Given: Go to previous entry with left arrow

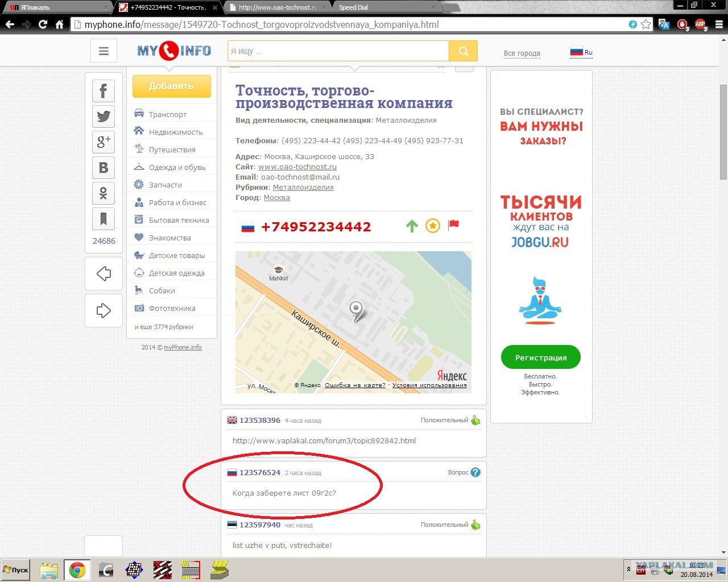Looking at the screenshot, I should point(104,274).
